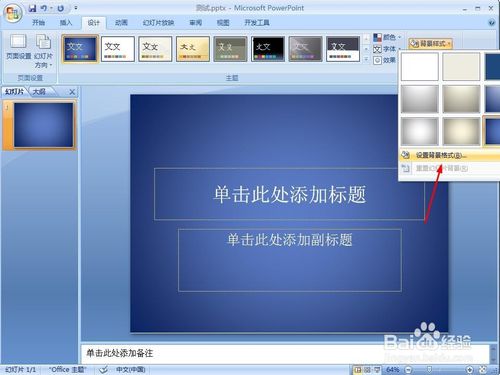Switch to the 插入 ribbon tab

coord(66,23)
